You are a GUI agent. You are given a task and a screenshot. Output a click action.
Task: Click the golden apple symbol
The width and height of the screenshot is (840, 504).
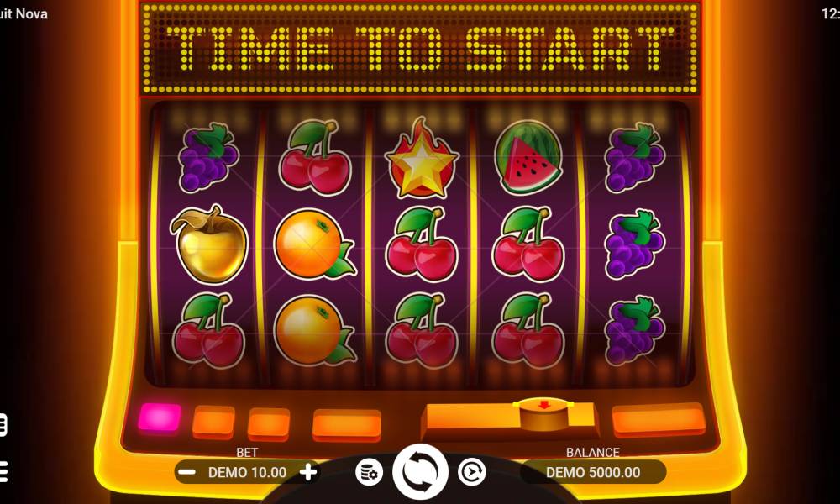click(x=209, y=244)
